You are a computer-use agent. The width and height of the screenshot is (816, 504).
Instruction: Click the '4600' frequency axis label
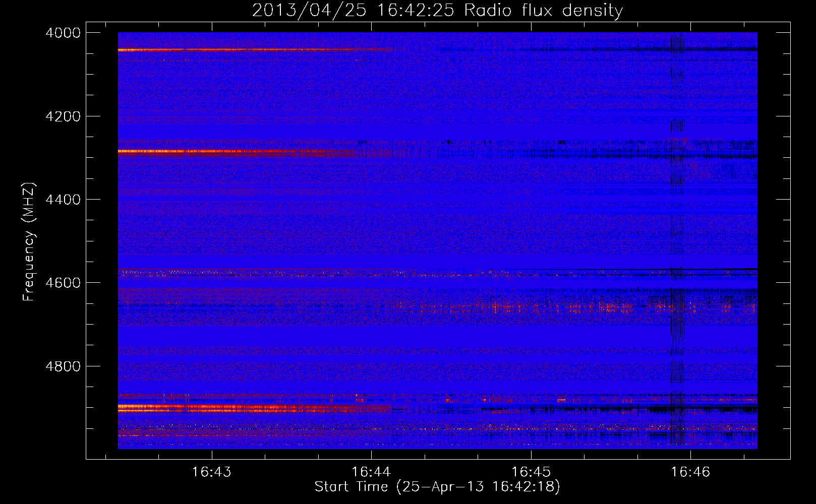point(63,283)
